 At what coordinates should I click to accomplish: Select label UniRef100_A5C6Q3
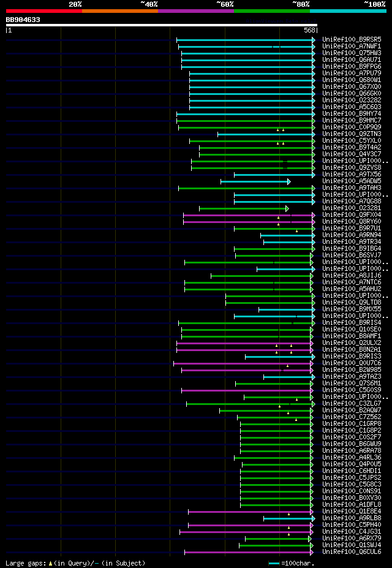pos(352,107)
